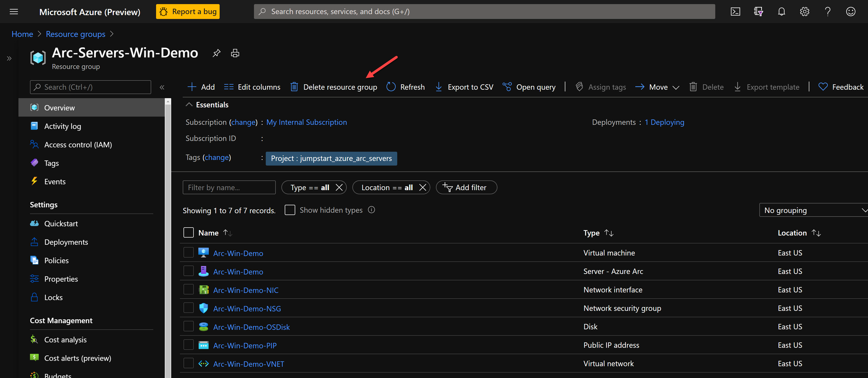868x378 pixels.
Task: Click Open query in toolbar
Action: coord(529,87)
